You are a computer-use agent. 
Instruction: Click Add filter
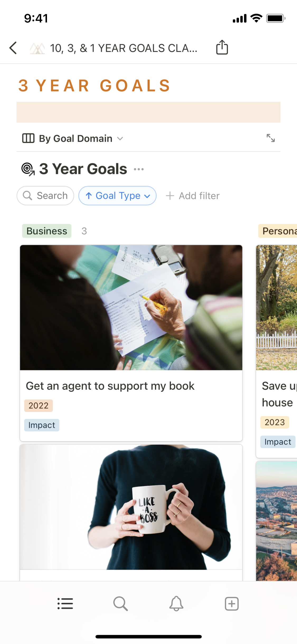(193, 196)
